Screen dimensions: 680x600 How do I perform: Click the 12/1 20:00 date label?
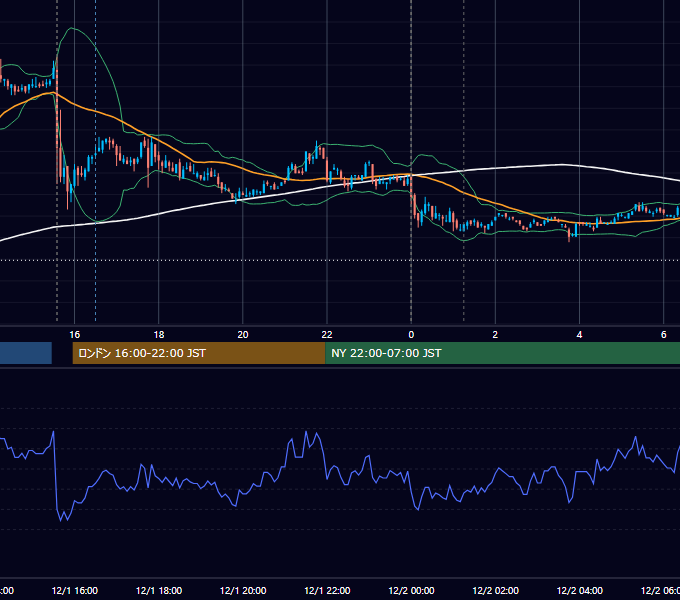(243, 591)
